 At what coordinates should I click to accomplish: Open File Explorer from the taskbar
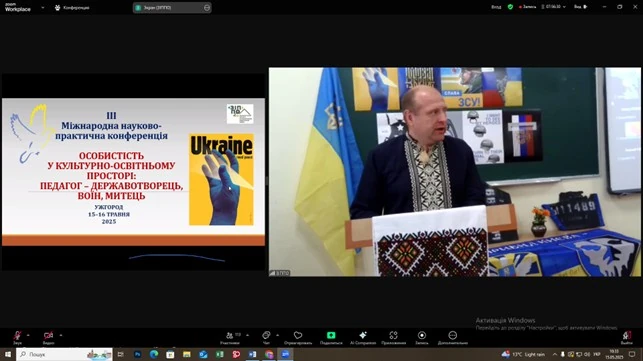click(x=187, y=354)
